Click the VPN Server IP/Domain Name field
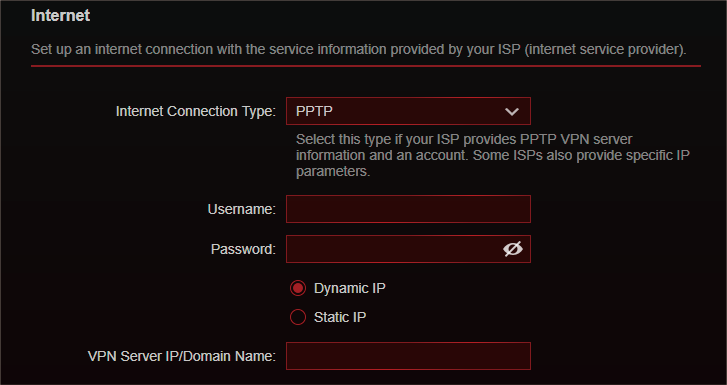This screenshot has width=727, height=385. point(408,356)
